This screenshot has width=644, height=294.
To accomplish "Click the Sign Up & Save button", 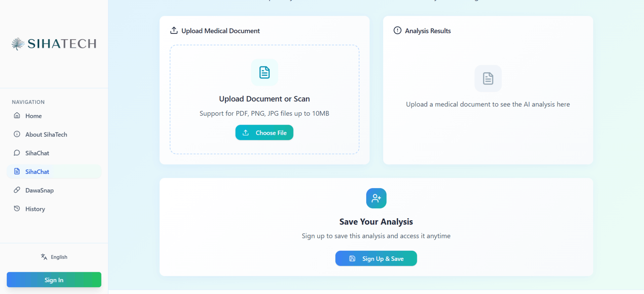I will point(376,258).
